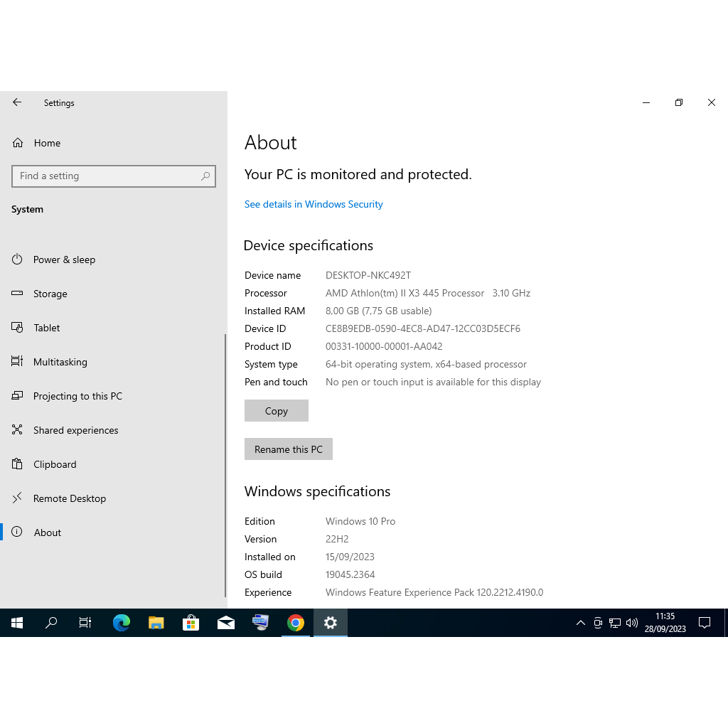Switch to Google Chrome in the taskbar

tap(296, 623)
